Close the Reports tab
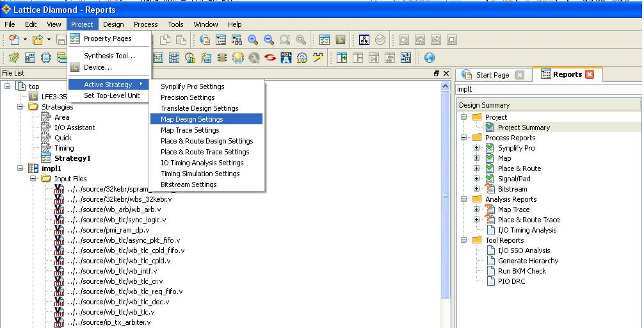 click(590, 74)
